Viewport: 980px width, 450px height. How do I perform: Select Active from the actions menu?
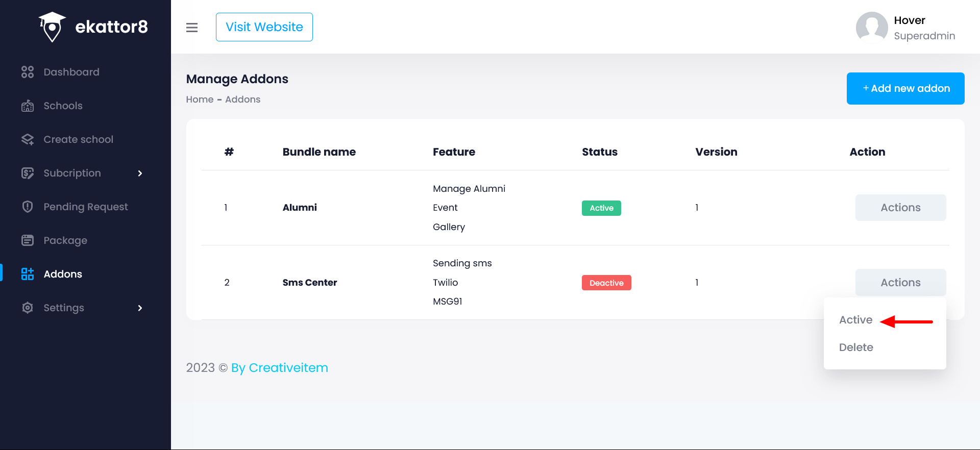tap(856, 320)
